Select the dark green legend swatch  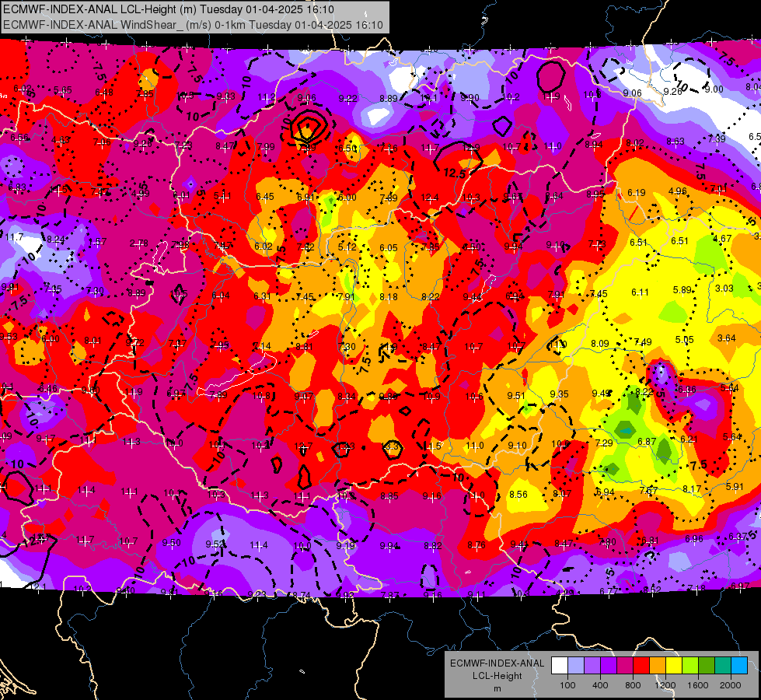point(707,666)
